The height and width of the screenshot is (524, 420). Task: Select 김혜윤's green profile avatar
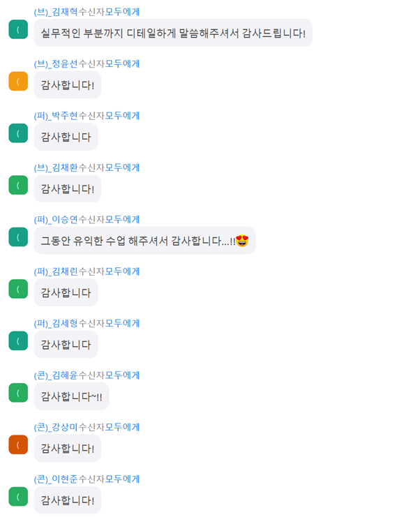click(x=18, y=393)
